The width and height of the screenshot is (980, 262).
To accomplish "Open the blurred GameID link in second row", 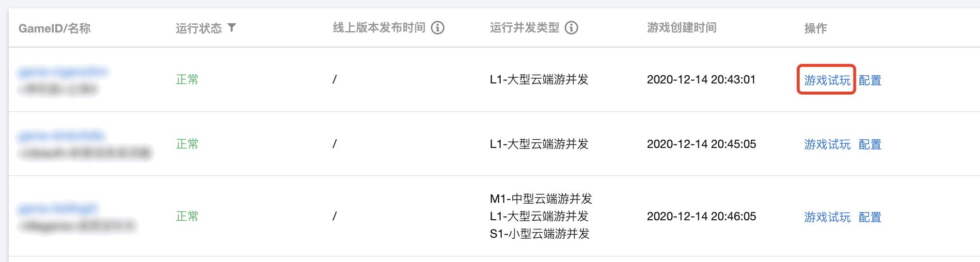I will pyautogui.click(x=61, y=136).
